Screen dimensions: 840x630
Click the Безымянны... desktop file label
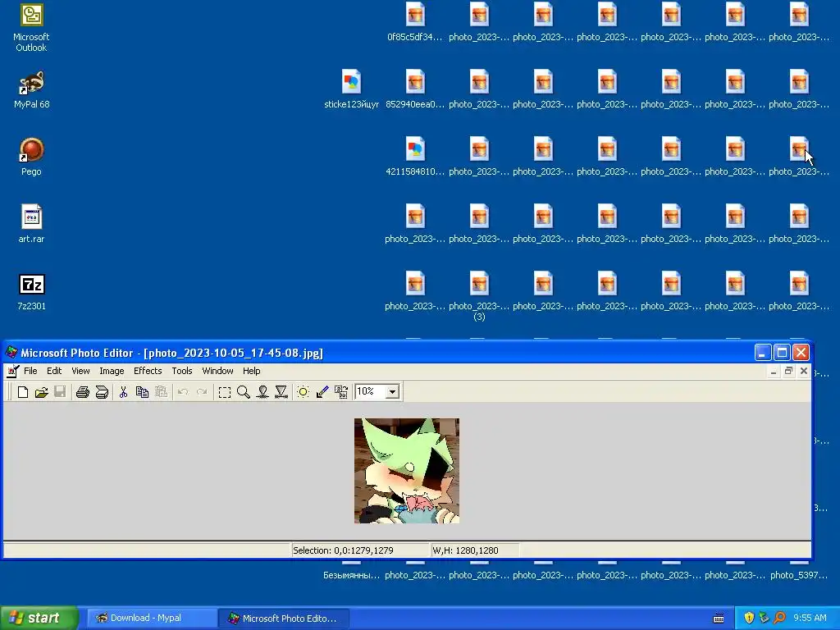[351, 575]
